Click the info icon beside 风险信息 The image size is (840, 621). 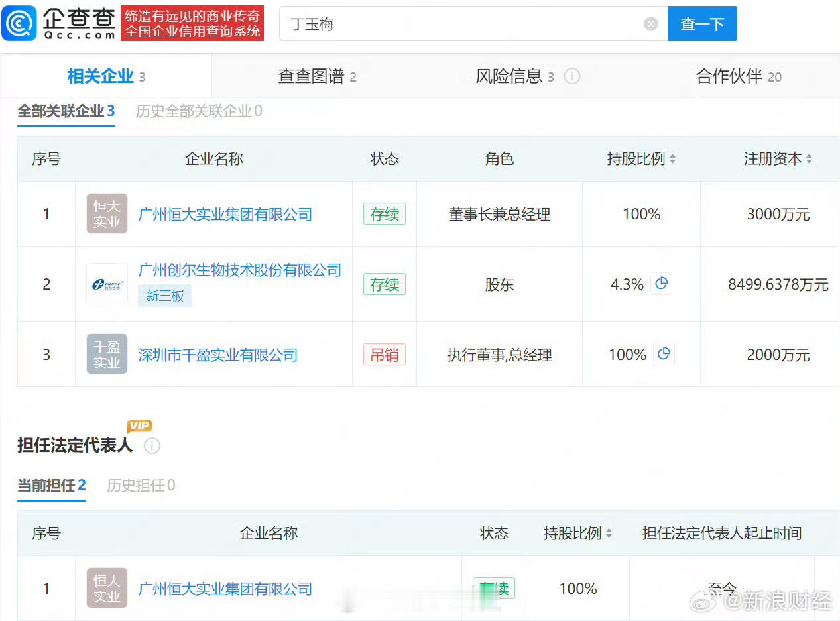(571, 76)
